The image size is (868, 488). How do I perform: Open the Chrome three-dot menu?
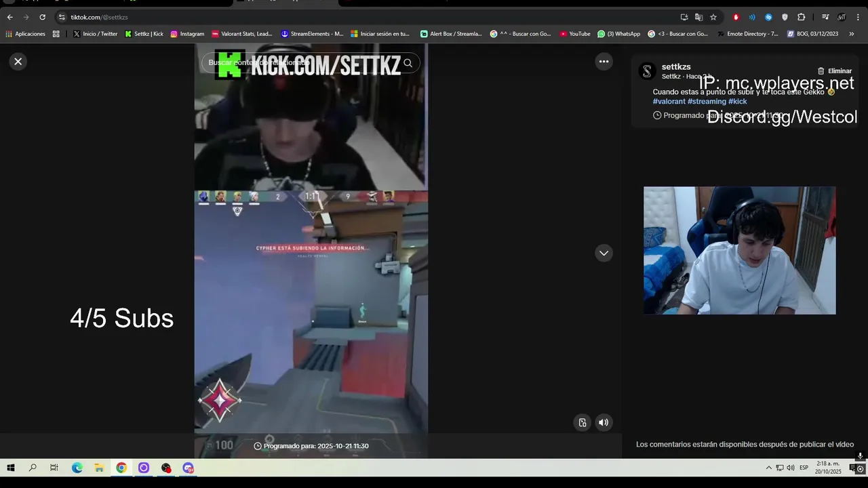click(x=859, y=17)
